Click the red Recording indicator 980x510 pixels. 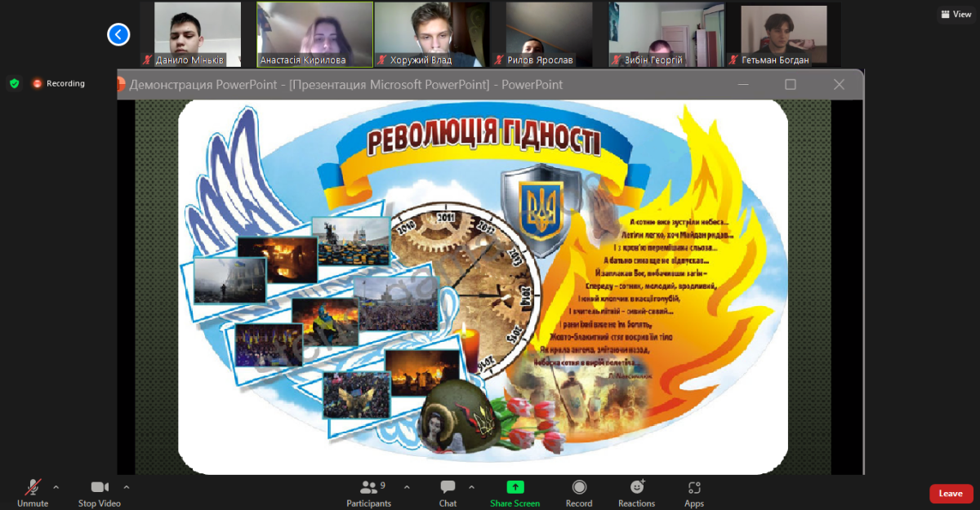pos(58,83)
